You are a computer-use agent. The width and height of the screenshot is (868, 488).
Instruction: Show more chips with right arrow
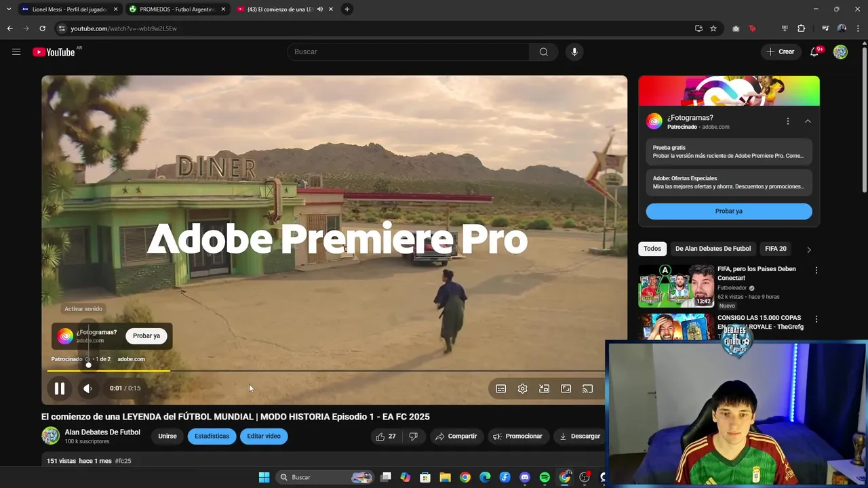pos(808,249)
